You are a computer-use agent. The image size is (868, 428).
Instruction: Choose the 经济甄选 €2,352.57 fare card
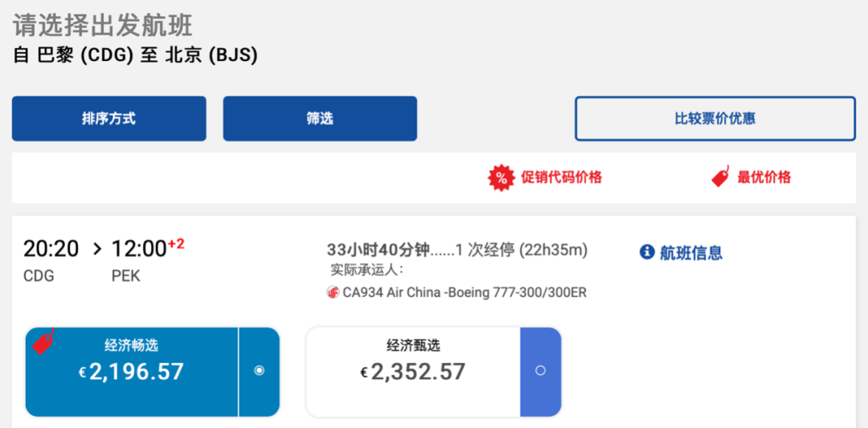click(413, 371)
